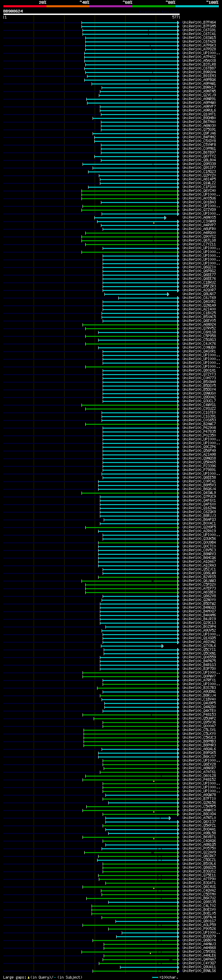Screen dimensions: 222x980
Task: Select the UniRef100_Q01BA3 hit
Action: [x=199, y=202]
